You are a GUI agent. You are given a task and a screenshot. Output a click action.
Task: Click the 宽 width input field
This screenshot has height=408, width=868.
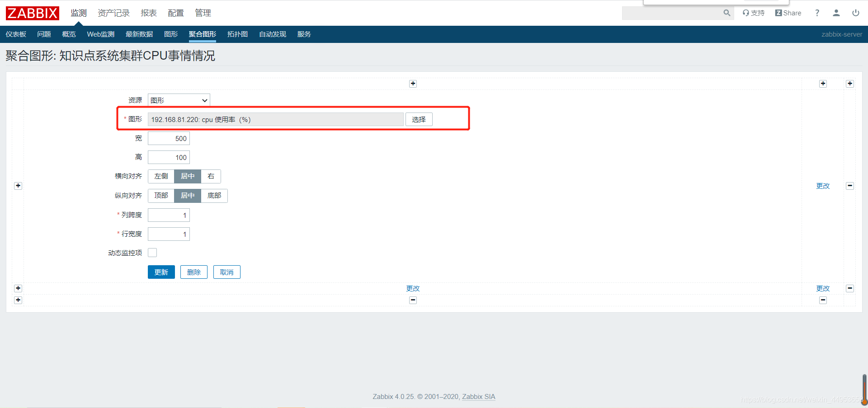click(169, 138)
